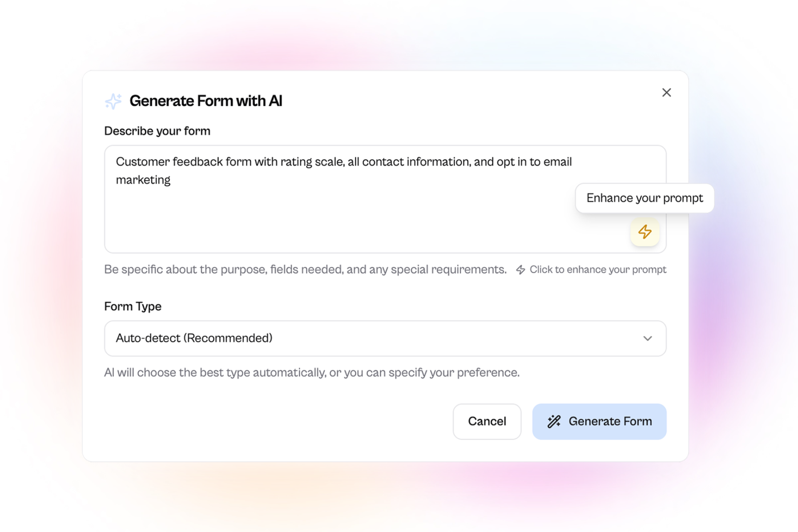The height and width of the screenshot is (532, 798).
Task: Click the sparkle icon beside the dialog title
Action: (113, 101)
